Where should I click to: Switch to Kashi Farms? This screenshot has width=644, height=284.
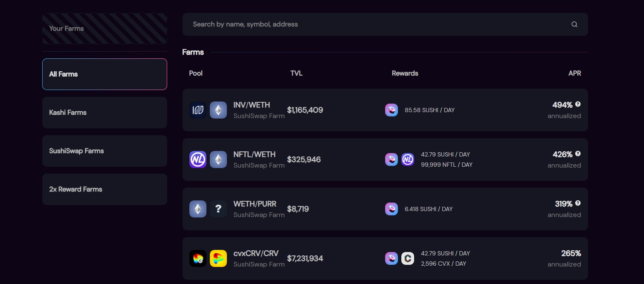click(x=104, y=113)
